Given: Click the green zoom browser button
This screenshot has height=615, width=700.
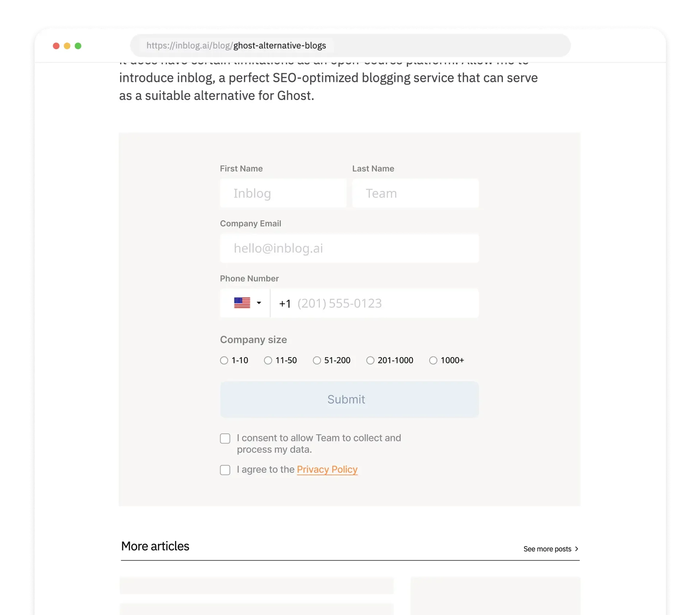Looking at the screenshot, I should (x=78, y=46).
